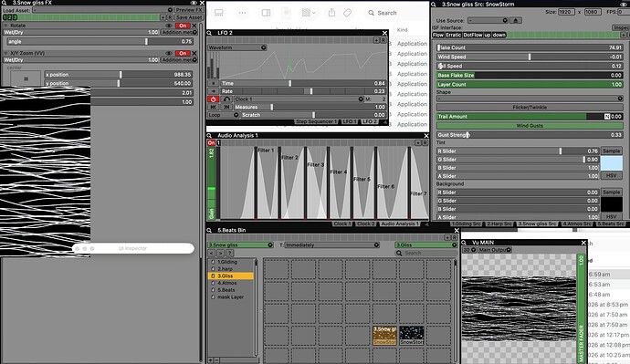Click the tag icon in Finder toolbar
This screenshot has height=364, width=630.
tap(348, 13)
